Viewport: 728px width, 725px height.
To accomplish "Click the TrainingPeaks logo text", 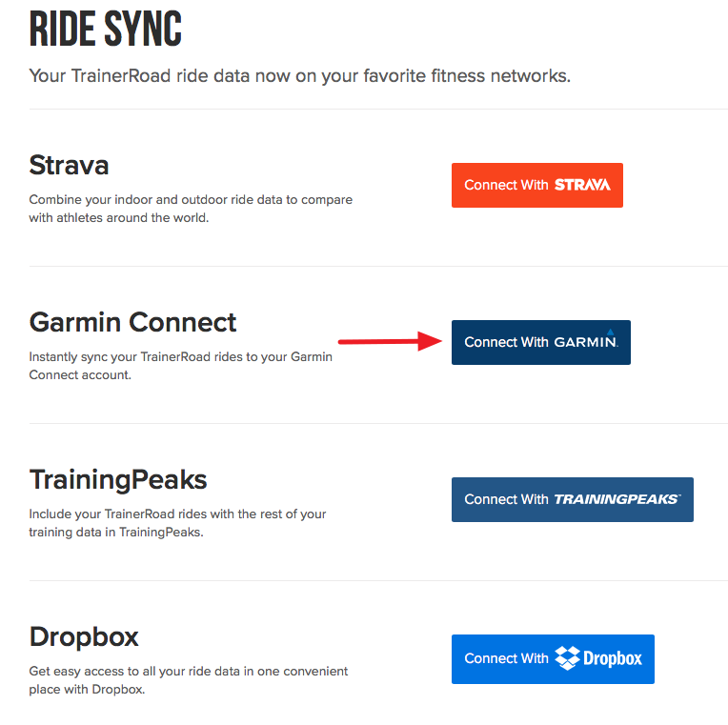I will pos(618,499).
